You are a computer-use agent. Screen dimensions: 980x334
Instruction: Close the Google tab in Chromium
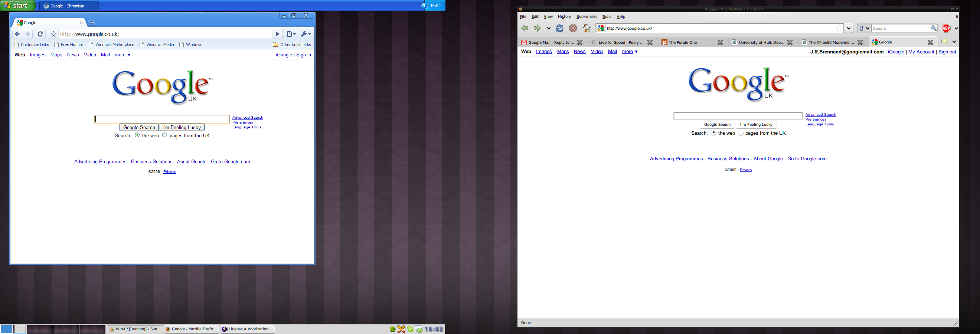[81, 23]
